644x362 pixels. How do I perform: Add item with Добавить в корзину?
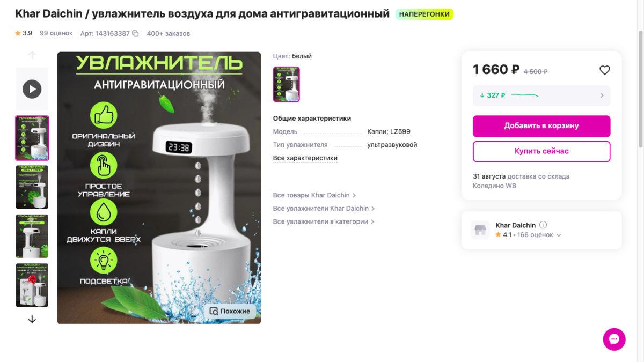click(541, 126)
